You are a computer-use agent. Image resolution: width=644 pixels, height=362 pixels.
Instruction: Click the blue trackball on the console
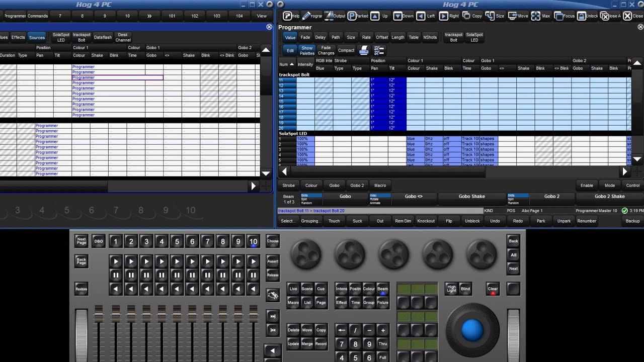(x=472, y=330)
